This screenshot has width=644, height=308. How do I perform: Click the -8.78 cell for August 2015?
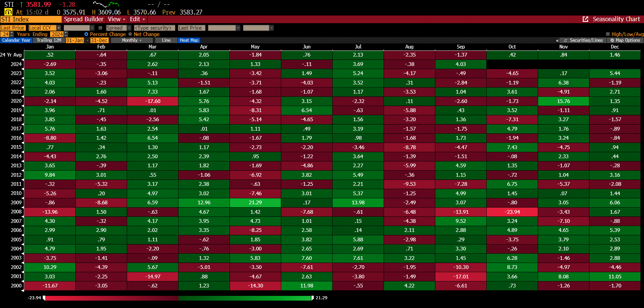point(409,147)
